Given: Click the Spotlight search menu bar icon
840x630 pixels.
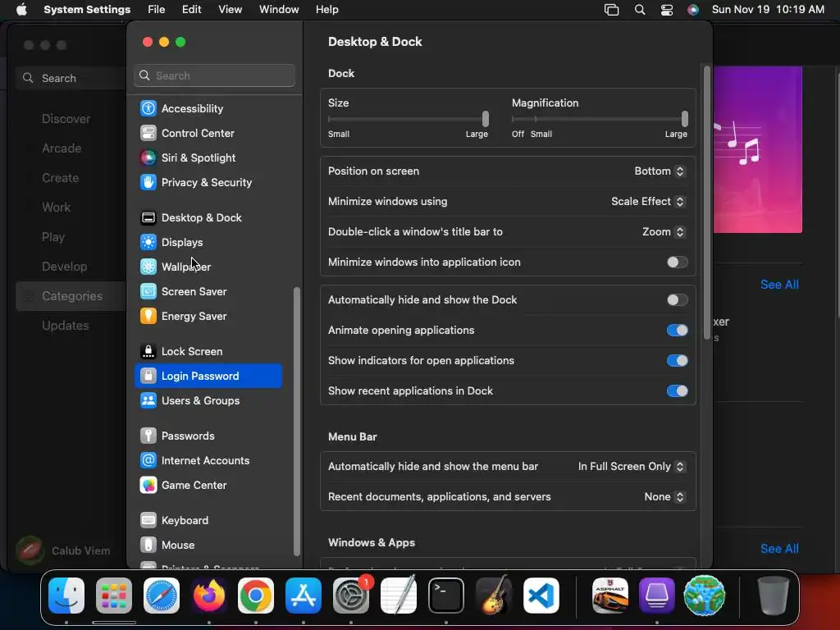Looking at the screenshot, I should pyautogui.click(x=640, y=10).
